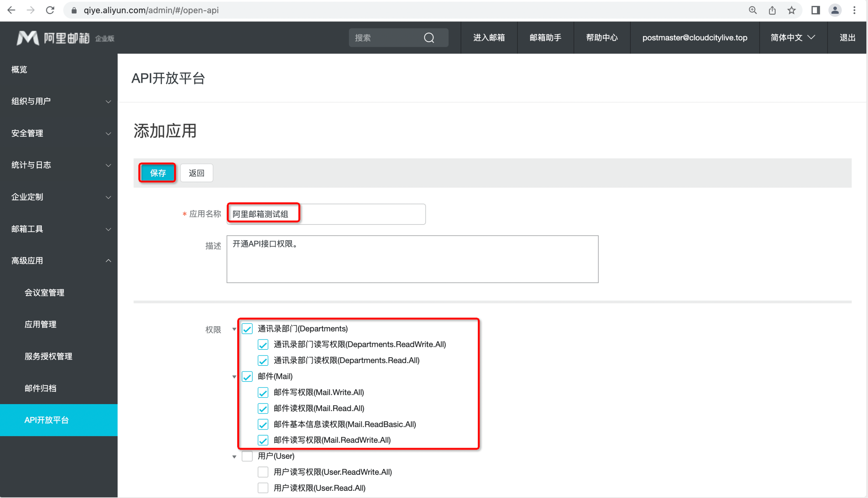Open 企业定制 section

[x=58, y=197]
